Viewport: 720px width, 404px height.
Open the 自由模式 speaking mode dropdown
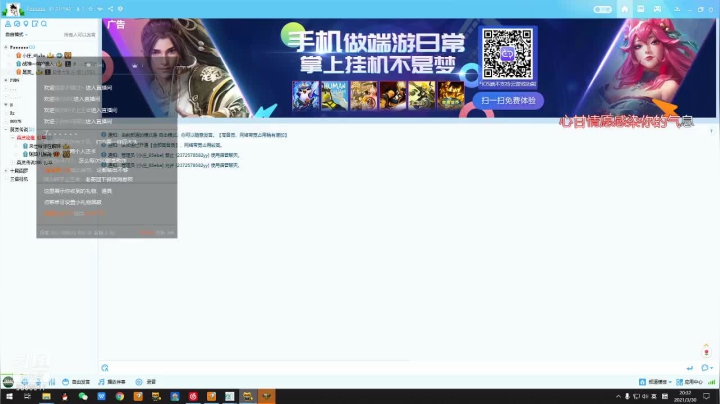tap(17, 34)
